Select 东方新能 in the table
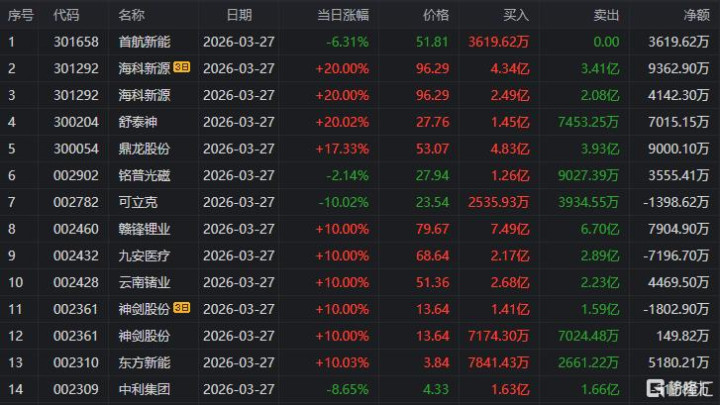Viewport: 720px width, 405px height. [144, 360]
